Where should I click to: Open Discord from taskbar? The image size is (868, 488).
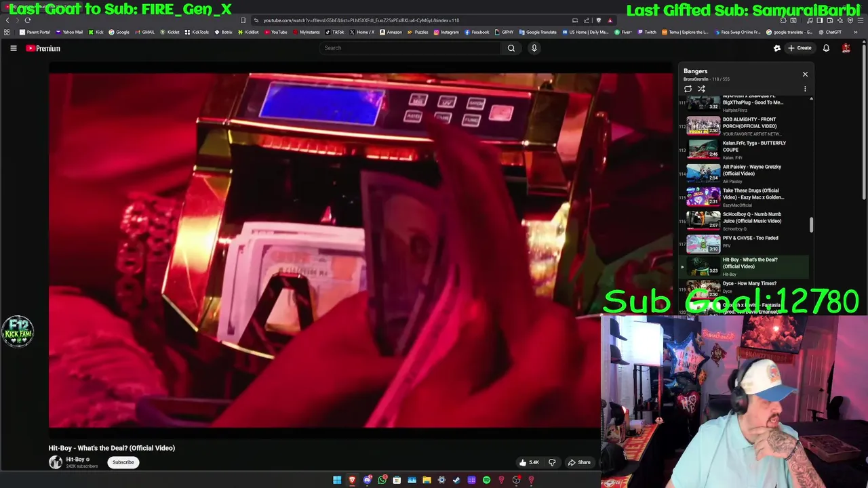point(367,481)
